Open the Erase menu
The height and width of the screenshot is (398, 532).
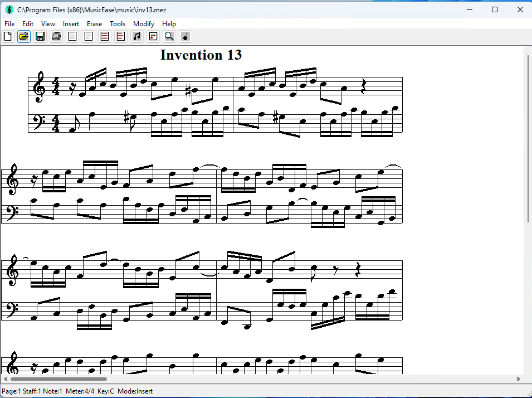[x=94, y=24]
